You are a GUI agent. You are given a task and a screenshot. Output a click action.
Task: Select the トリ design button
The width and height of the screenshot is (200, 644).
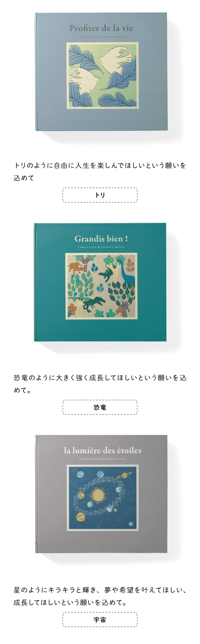(100, 195)
